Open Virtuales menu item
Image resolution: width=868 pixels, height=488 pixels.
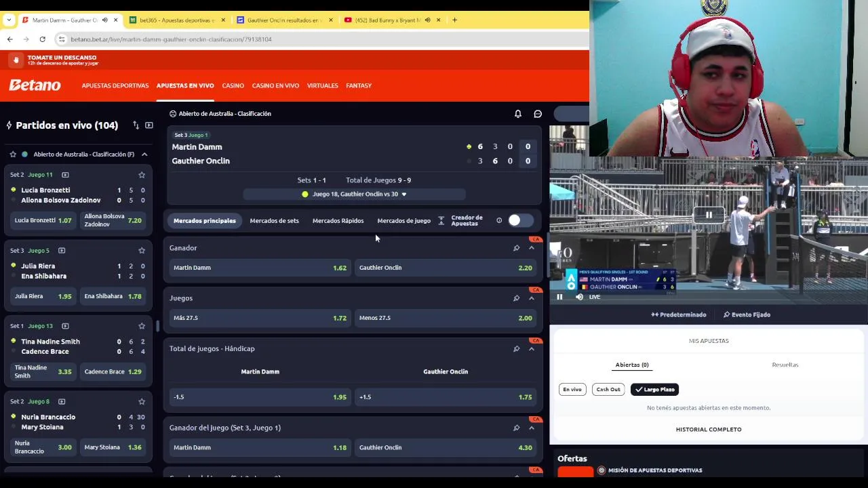[322, 85]
